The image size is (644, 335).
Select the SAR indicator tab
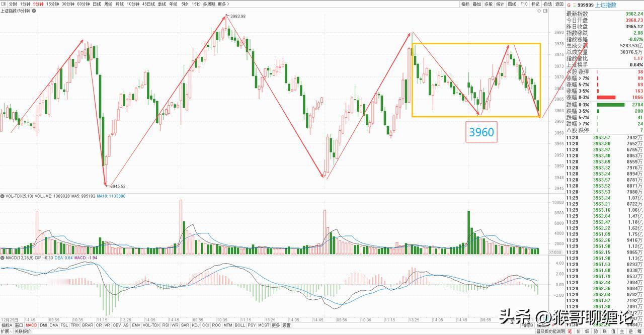[x=185, y=325]
